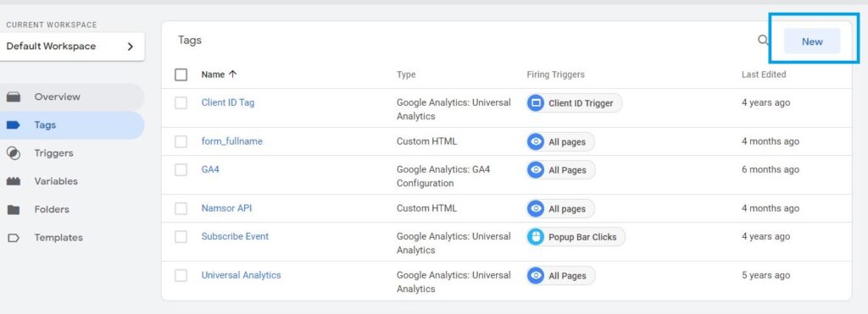The width and height of the screenshot is (868, 314).
Task: Click the Folders sidebar icon
Action: 14,210
